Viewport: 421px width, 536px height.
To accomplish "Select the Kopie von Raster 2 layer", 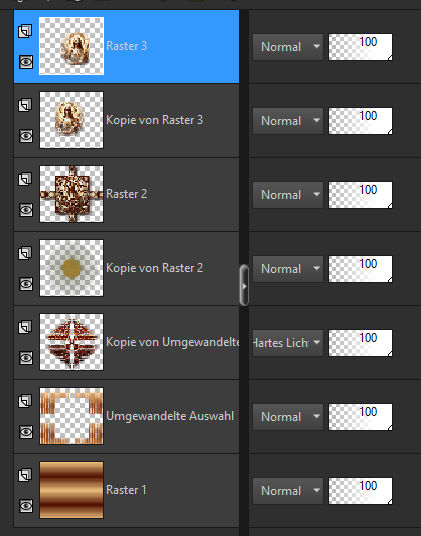I will [126, 268].
